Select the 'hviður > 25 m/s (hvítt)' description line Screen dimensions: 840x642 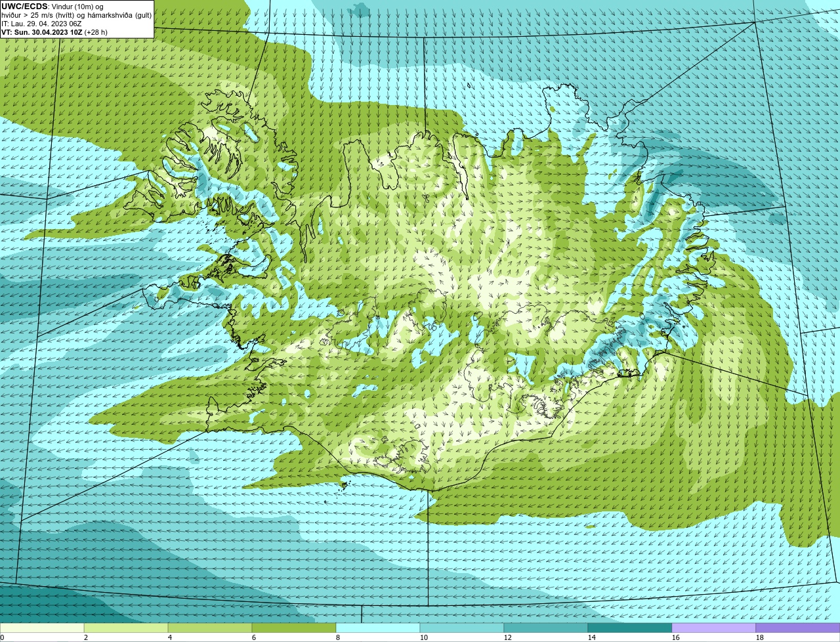76,15
